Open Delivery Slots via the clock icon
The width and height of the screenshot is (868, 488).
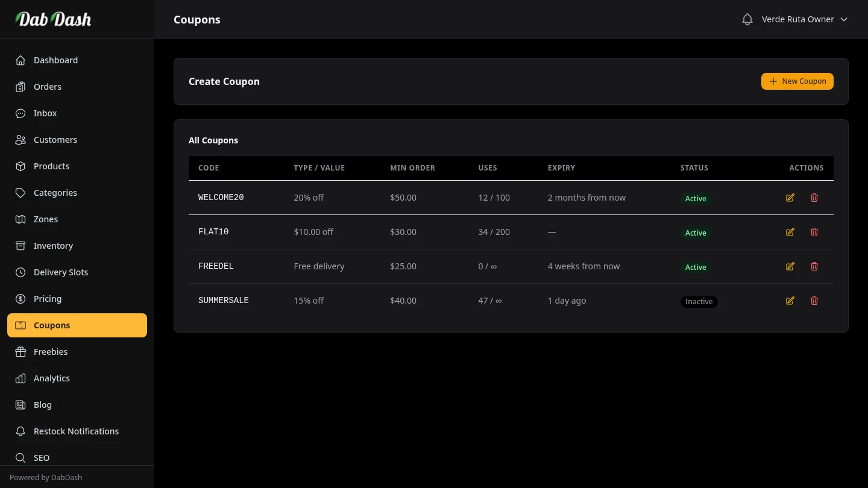coord(20,272)
